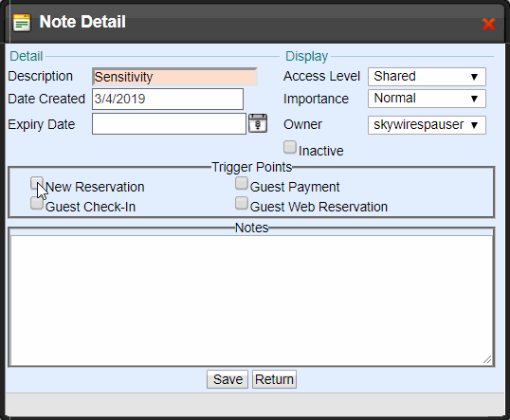Select the empty Expiry Date input
This screenshot has width=510, height=420.
pos(169,123)
